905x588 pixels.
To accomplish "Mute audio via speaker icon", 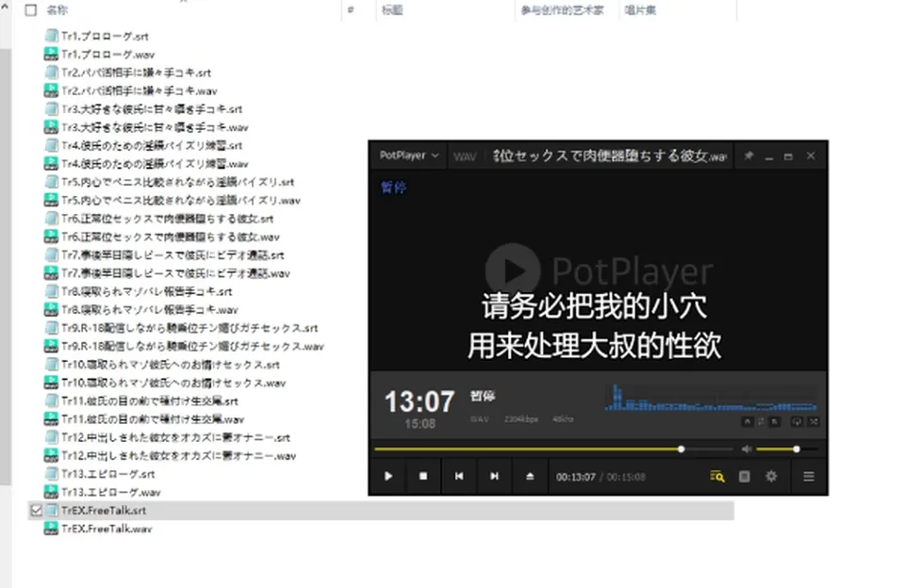I will pyautogui.click(x=747, y=449).
